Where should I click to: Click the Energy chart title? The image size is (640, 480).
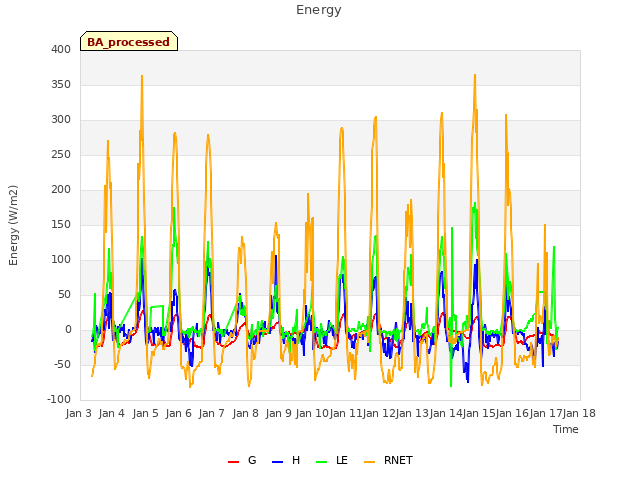(x=319, y=10)
